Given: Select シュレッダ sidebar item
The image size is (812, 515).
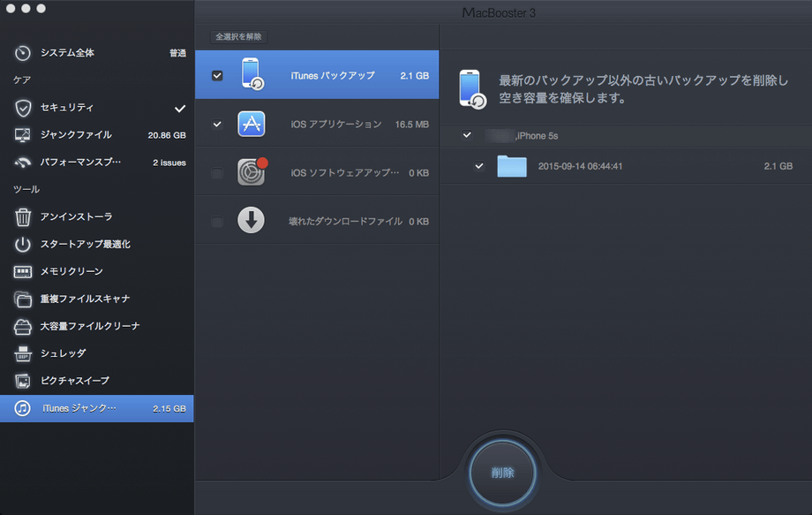Looking at the screenshot, I should [97, 354].
